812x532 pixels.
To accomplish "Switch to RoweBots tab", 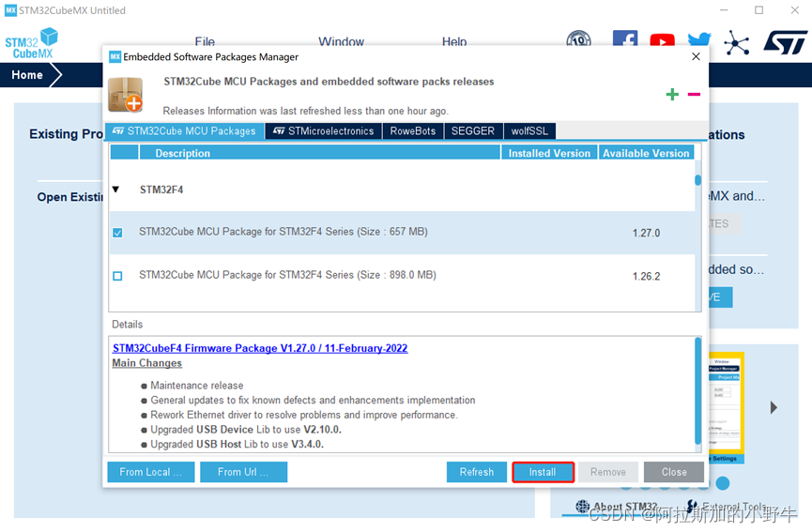I will [x=413, y=131].
